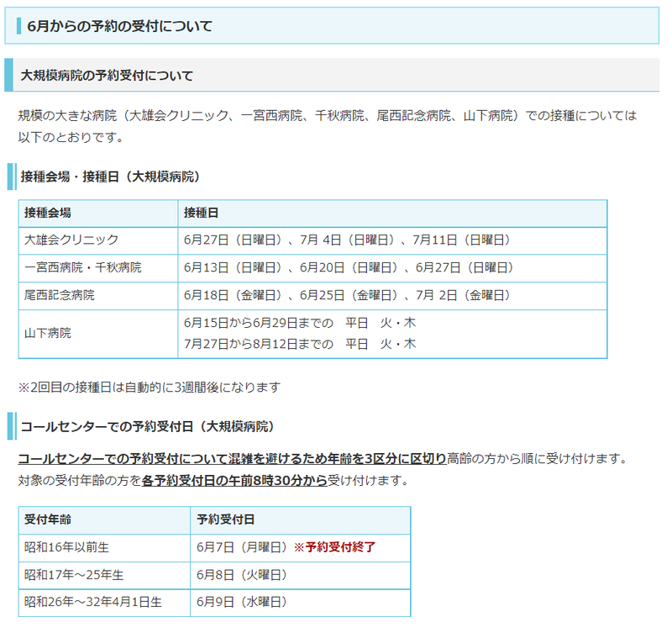672x633 pixels.
Task: Click the 接種日 column header
Action: click(x=202, y=213)
